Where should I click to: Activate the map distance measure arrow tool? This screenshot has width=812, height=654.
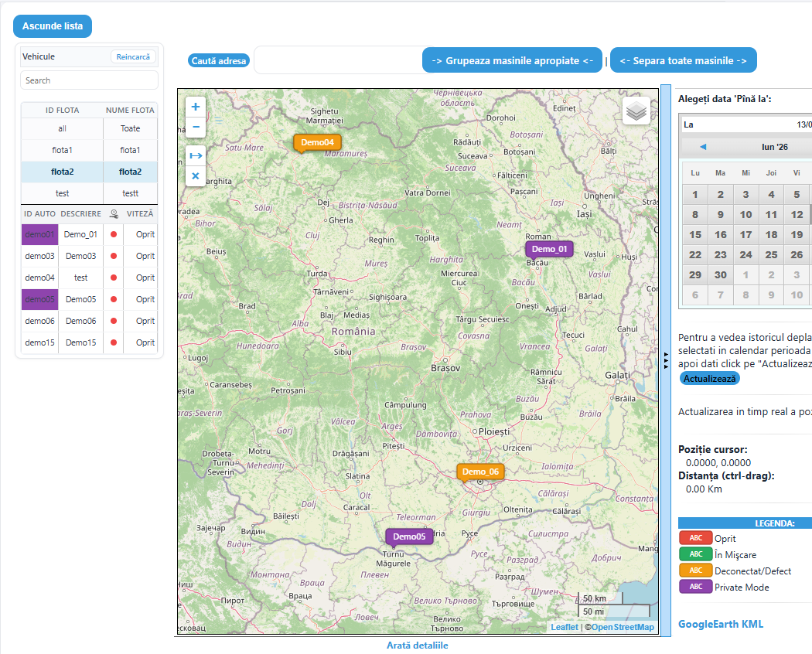[195, 155]
